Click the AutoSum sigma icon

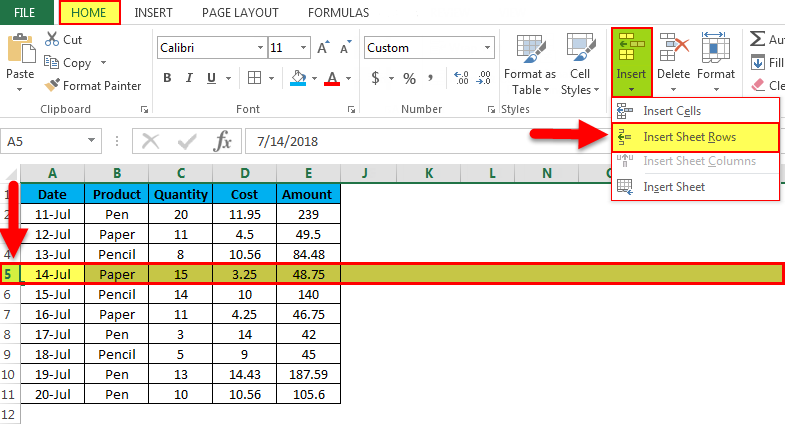(757, 39)
